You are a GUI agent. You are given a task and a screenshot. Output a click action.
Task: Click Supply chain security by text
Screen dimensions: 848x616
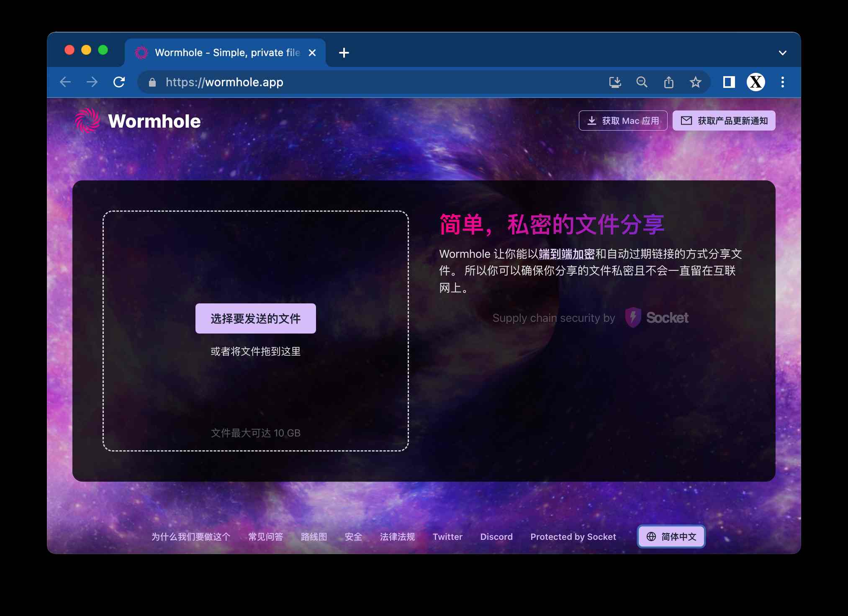(554, 318)
